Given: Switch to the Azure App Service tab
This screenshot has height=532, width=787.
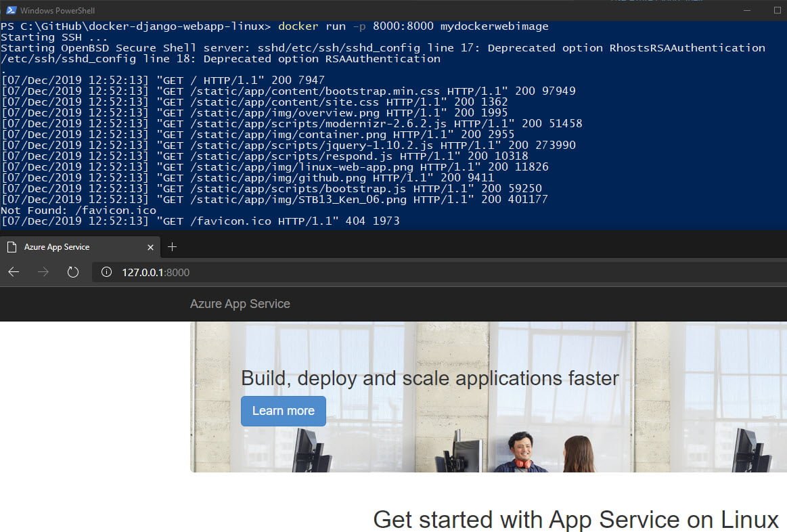Looking at the screenshot, I should click(68, 247).
